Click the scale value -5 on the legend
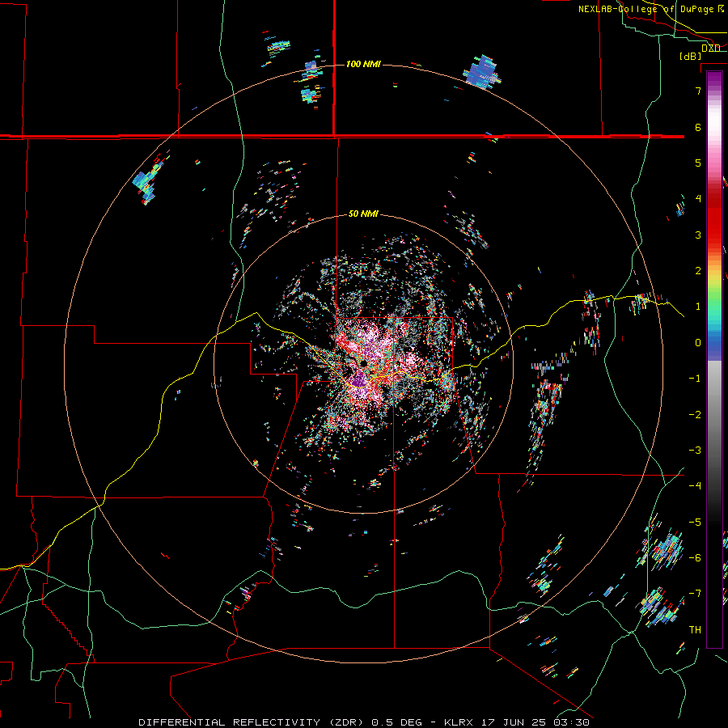Viewport: 728px width, 728px height. click(695, 523)
